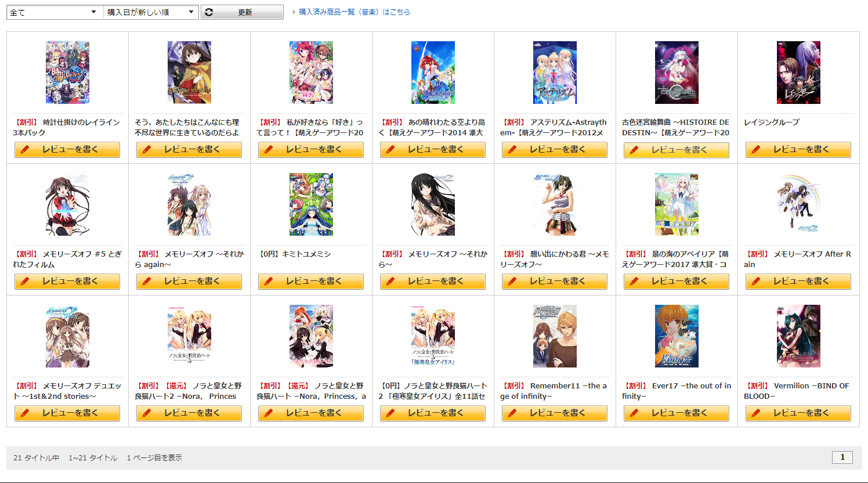Click the pencil icon under 景の海のアペイリア
868x483 pixels.
click(x=634, y=282)
